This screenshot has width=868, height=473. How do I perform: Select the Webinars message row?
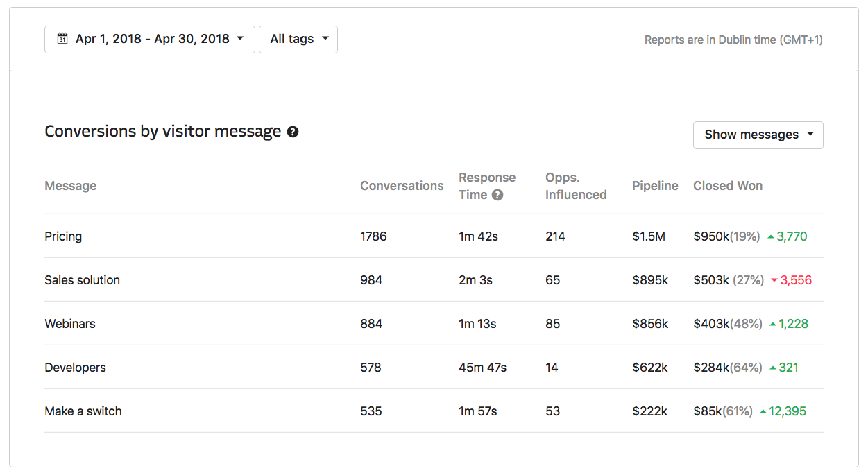click(70, 324)
